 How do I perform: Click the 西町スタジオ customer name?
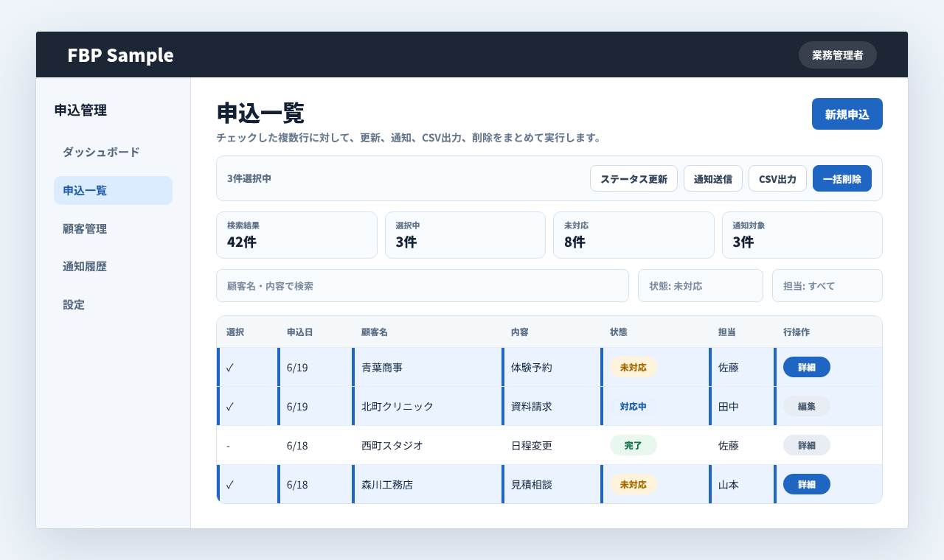pos(392,445)
